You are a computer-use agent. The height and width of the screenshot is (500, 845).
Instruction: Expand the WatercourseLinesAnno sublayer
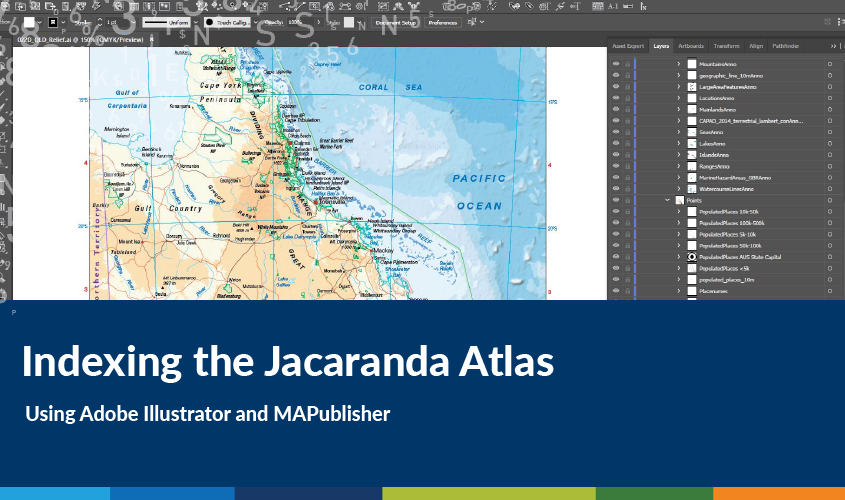point(679,189)
